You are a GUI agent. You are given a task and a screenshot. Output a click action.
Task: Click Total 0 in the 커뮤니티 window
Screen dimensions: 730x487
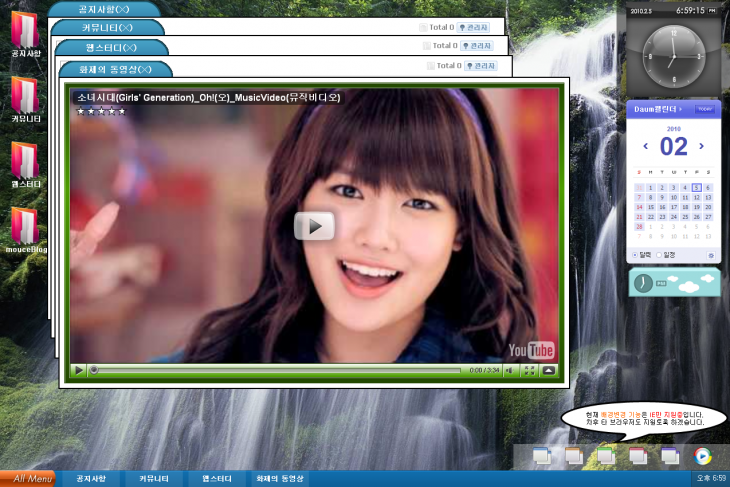tap(441, 27)
